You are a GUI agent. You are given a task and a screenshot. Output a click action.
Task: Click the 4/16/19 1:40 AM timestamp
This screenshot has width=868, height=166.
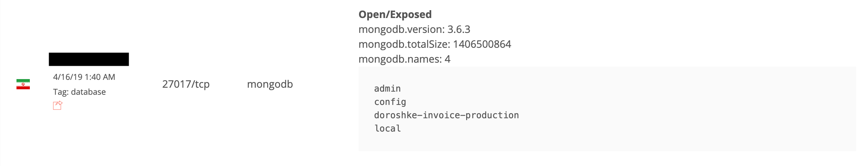[84, 77]
